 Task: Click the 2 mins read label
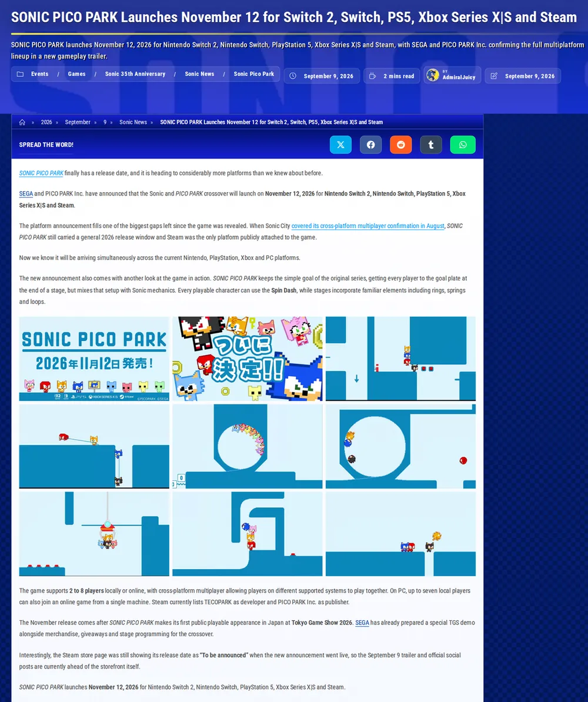(399, 76)
